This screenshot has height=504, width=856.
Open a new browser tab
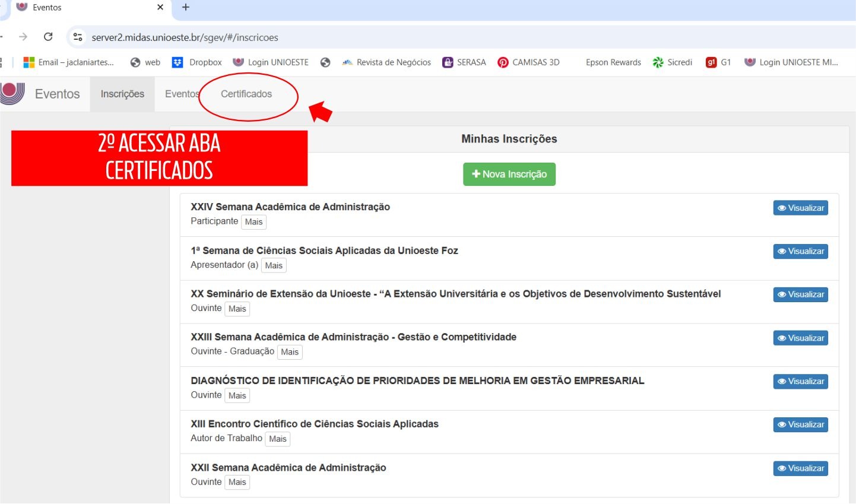186,7
